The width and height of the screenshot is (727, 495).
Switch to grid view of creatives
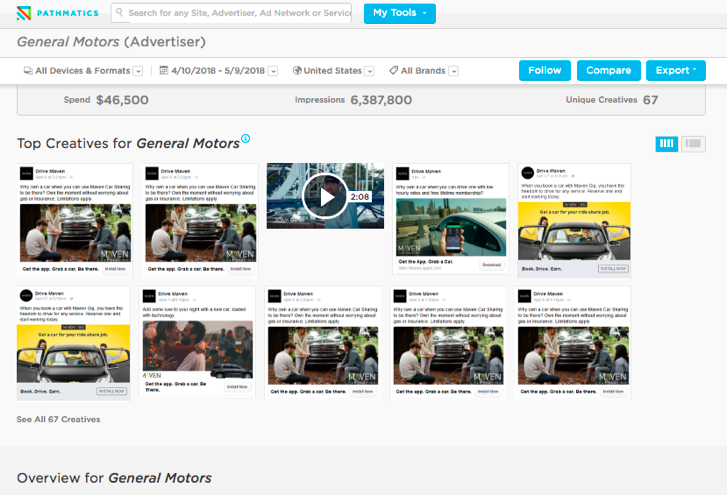(667, 144)
